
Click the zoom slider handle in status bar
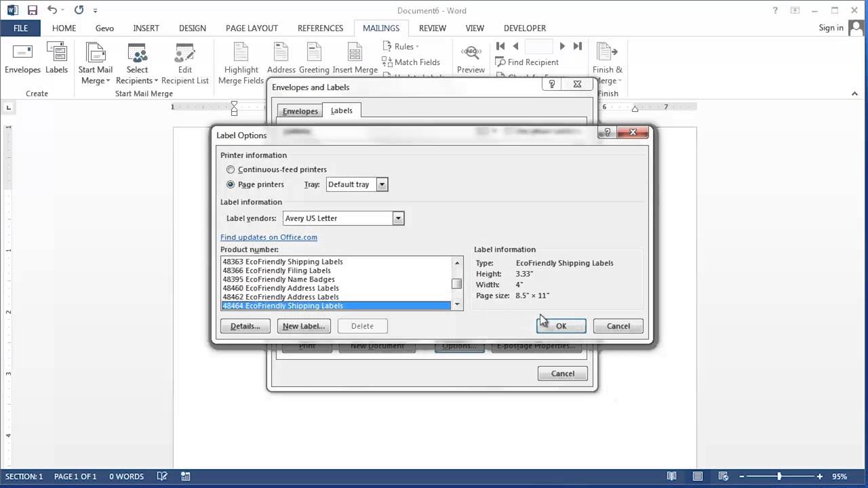click(x=779, y=476)
